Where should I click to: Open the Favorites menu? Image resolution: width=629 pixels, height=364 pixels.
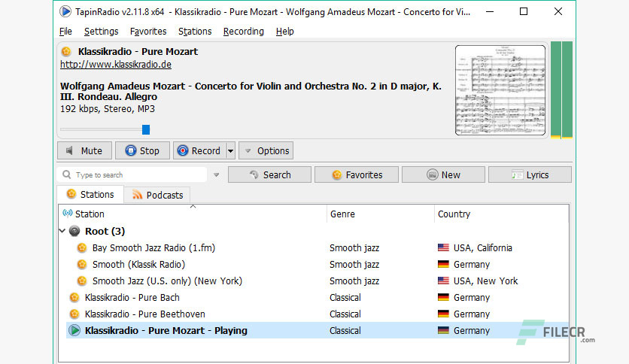click(x=148, y=32)
